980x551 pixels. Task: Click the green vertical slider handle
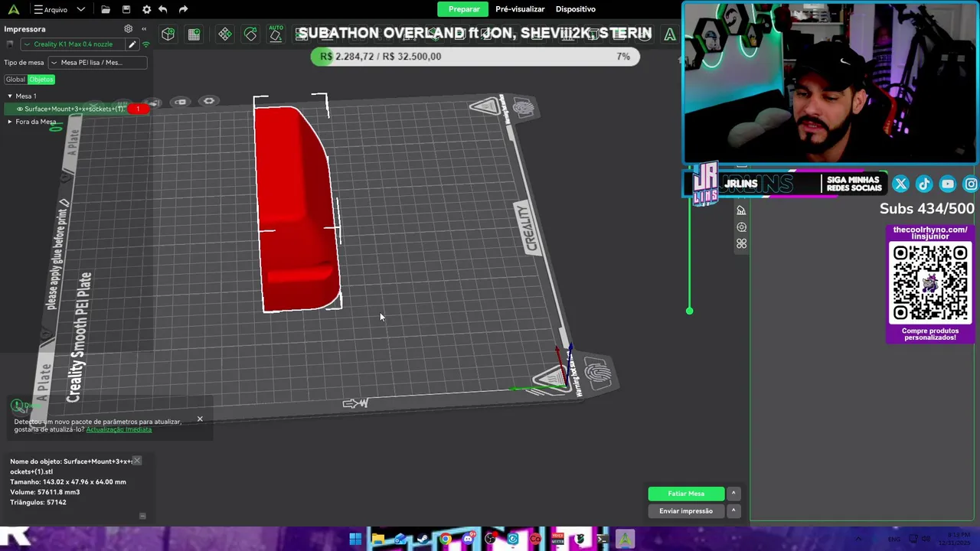click(689, 311)
